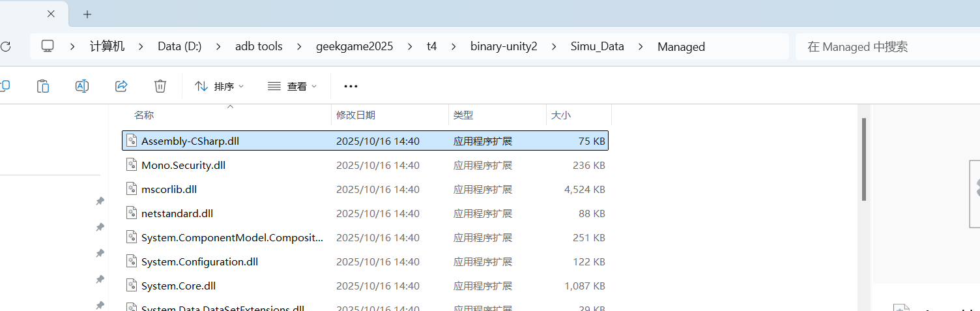Click the 236 KB size cell
Screen dimensions: 980x311
[x=589, y=165]
